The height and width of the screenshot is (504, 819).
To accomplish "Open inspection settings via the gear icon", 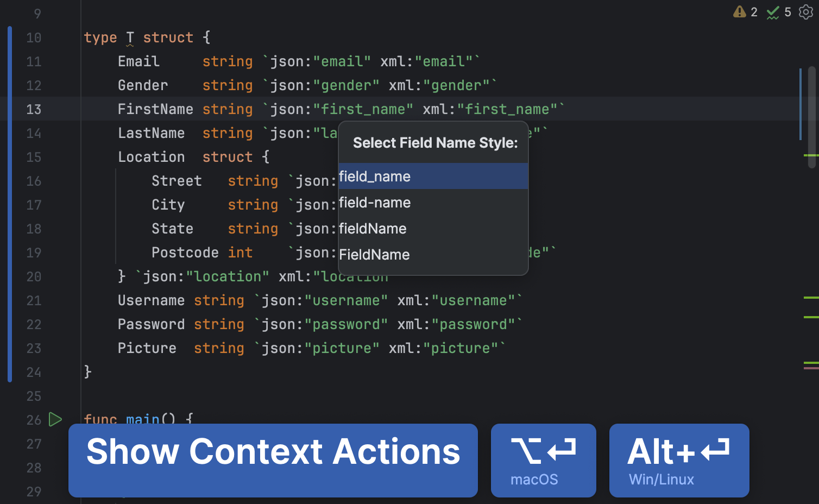I will pos(806,12).
